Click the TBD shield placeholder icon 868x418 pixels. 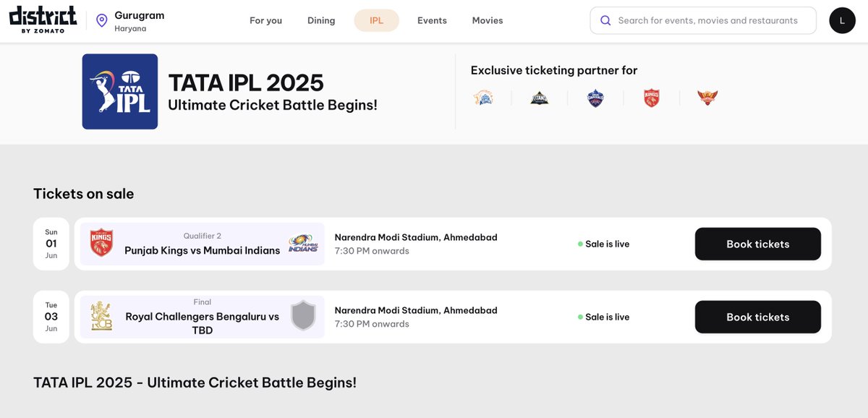(x=303, y=317)
